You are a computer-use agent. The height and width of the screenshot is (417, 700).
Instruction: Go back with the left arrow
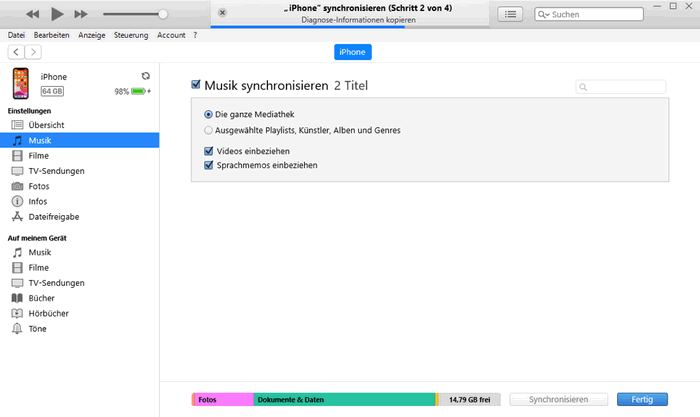pyautogui.click(x=16, y=52)
